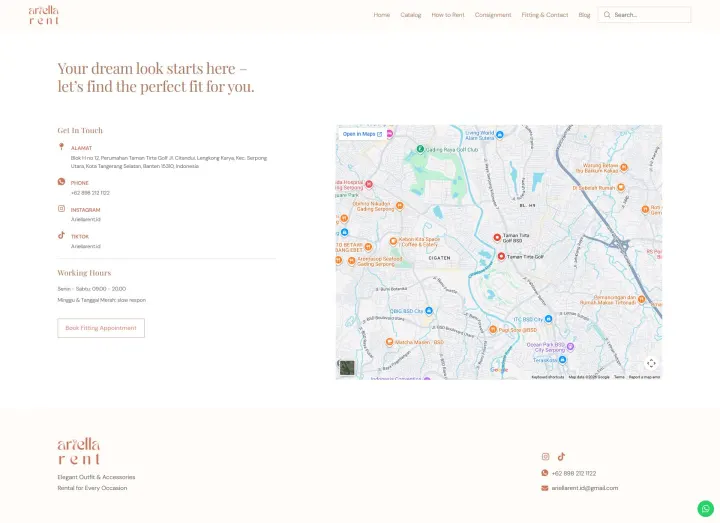Click the footer ariella rent logo

point(79,451)
